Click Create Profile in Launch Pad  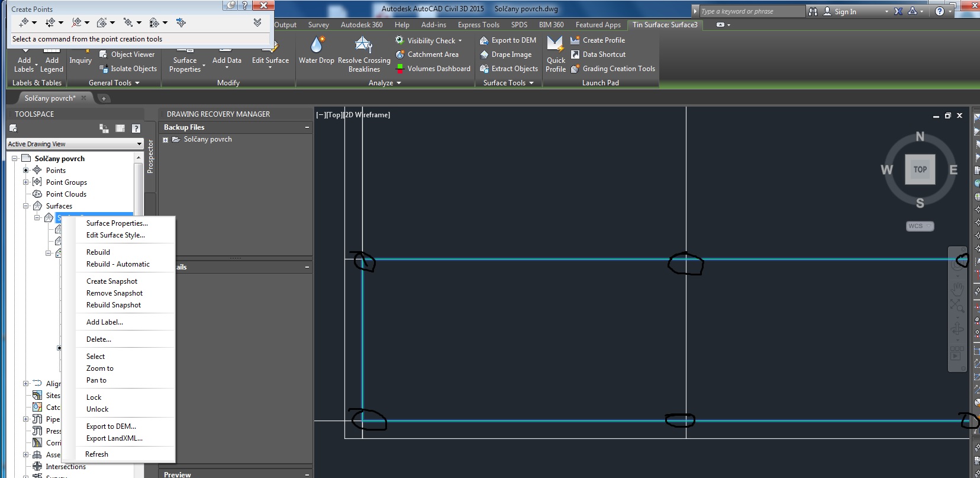[598, 40]
